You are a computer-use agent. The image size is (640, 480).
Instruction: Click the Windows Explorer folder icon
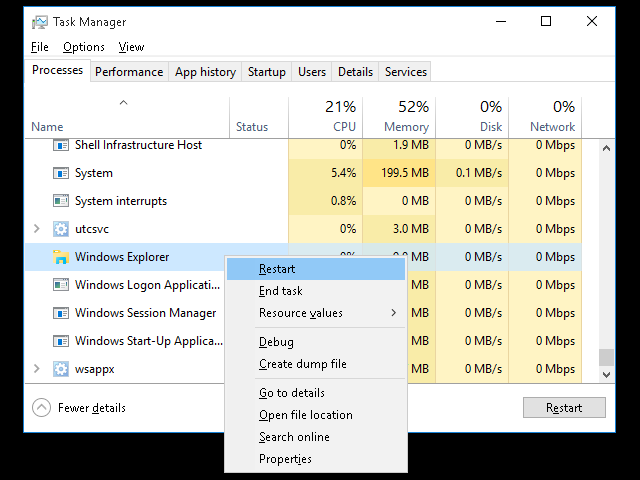[61, 257]
